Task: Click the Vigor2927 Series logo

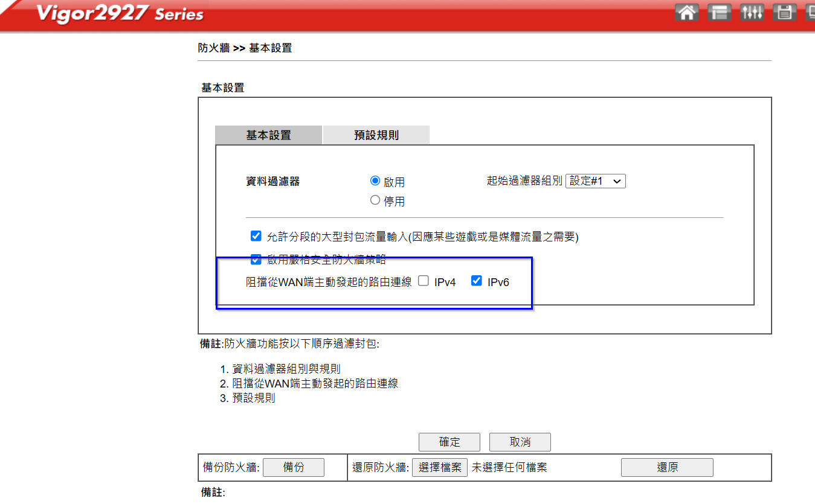Action: tap(120, 13)
